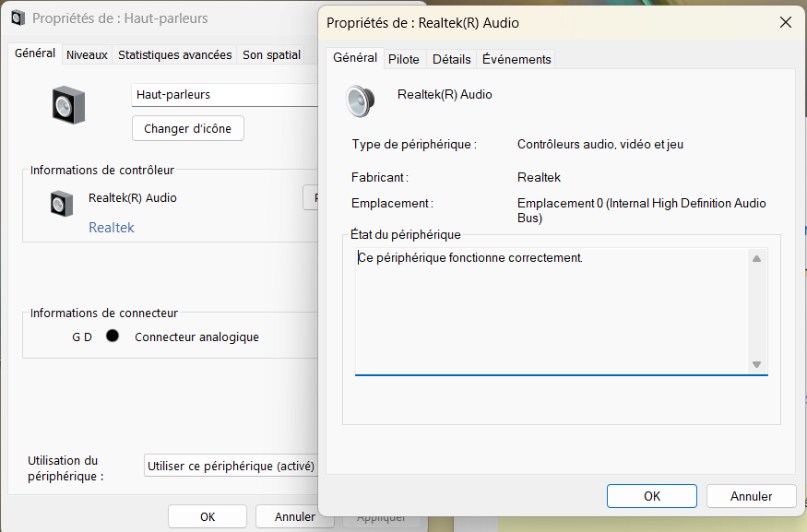Open the Événements tab
Image resolution: width=807 pixels, height=532 pixels.
click(x=516, y=59)
